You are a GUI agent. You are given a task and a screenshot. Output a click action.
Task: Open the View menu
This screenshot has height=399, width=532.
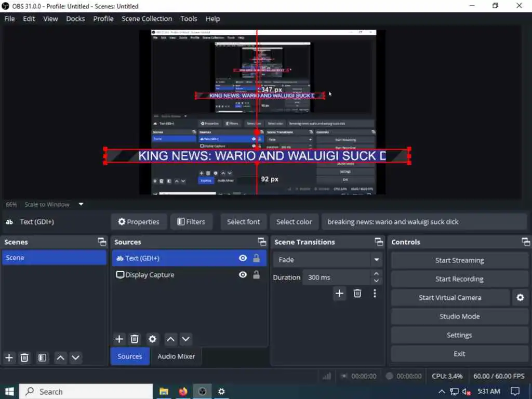pyautogui.click(x=50, y=19)
